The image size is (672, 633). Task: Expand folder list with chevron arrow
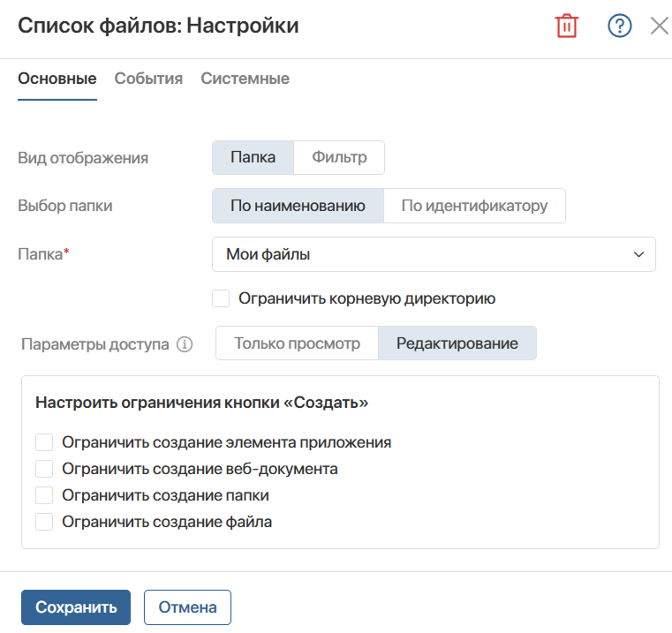[638, 254]
